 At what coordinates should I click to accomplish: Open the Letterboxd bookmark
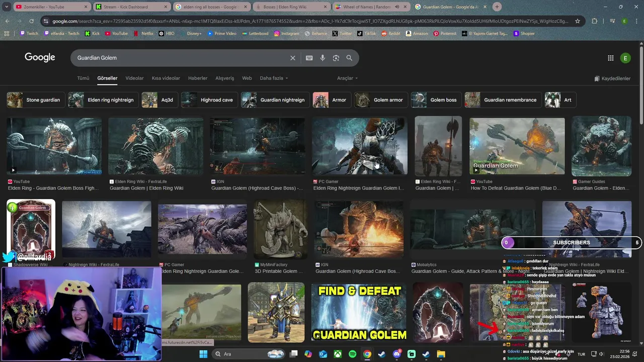(255, 33)
